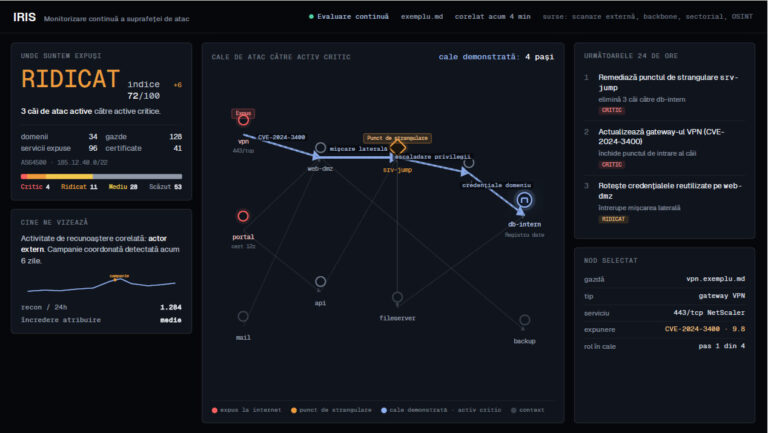
Task: Click the recon / 24h value 1.284
Action: tap(170, 307)
